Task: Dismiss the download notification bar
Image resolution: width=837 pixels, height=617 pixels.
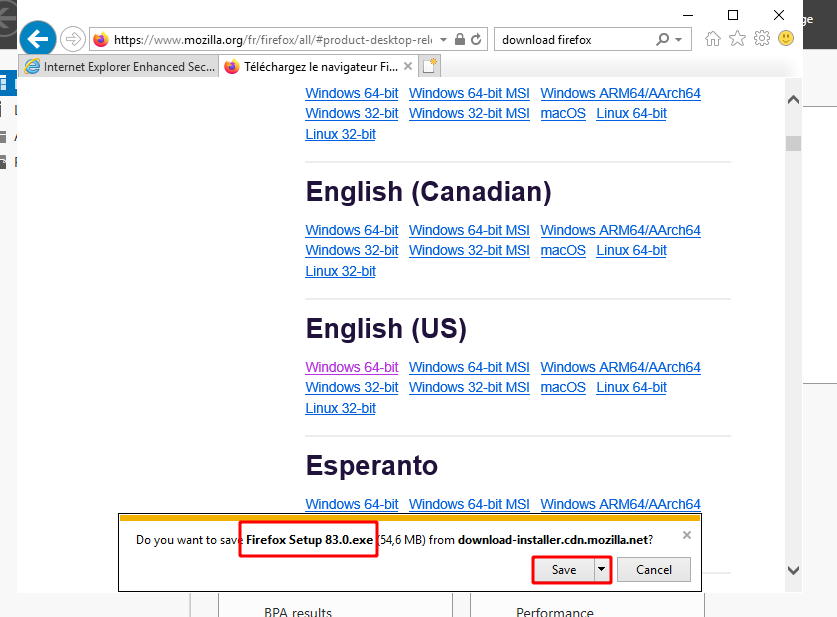Action: click(x=687, y=535)
